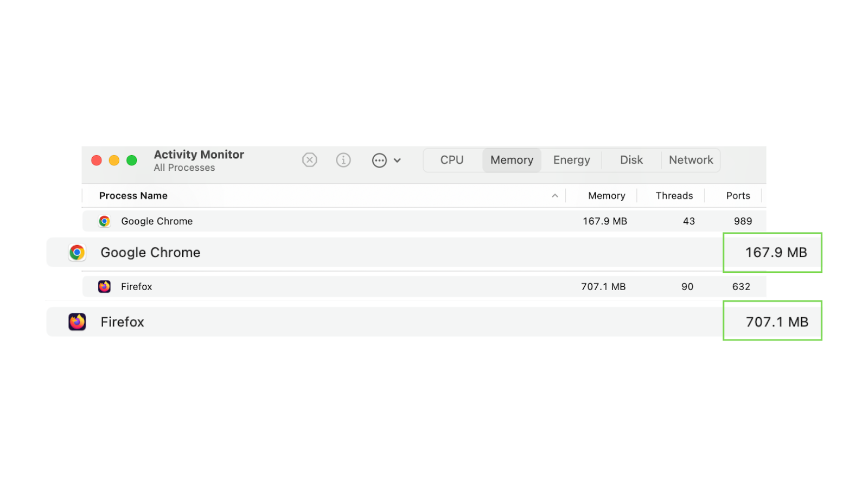
Task: Click Chrome's ports value 989
Action: point(743,221)
